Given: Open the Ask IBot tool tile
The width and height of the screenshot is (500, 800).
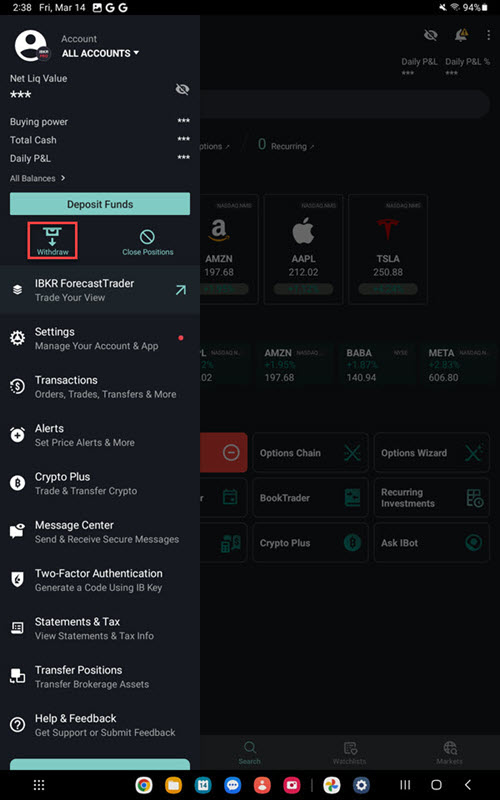Looking at the screenshot, I should (x=432, y=543).
